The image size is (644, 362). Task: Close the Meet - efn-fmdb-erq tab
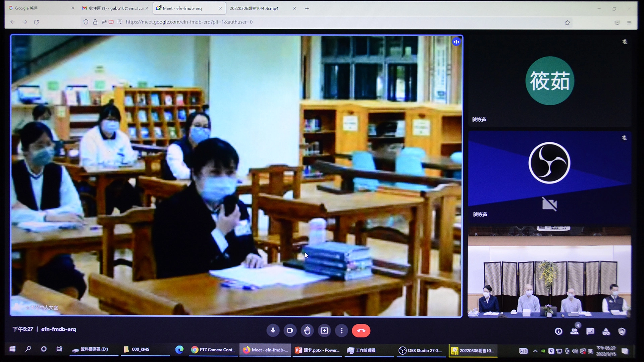220,8
